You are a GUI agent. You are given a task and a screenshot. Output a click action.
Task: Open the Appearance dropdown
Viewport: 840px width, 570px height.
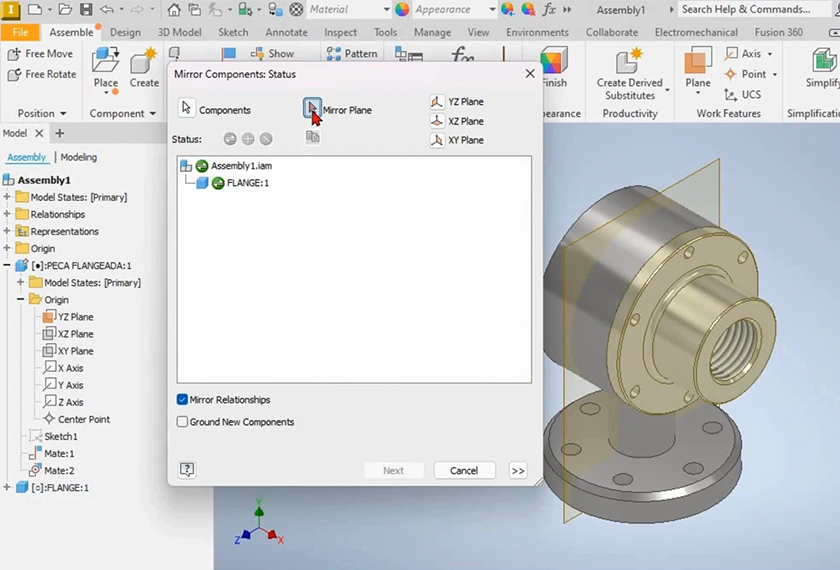click(492, 10)
